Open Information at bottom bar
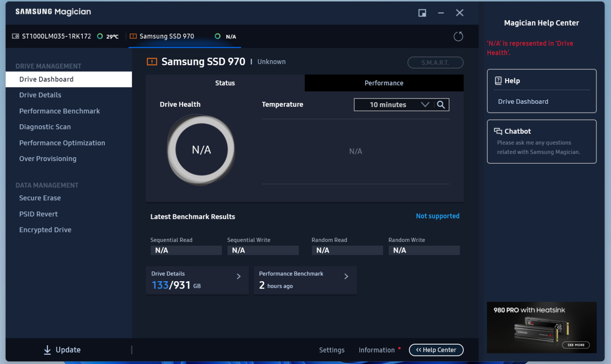Viewport: 611px width, 364px height. pyautogui.click(x=377, y=350)
